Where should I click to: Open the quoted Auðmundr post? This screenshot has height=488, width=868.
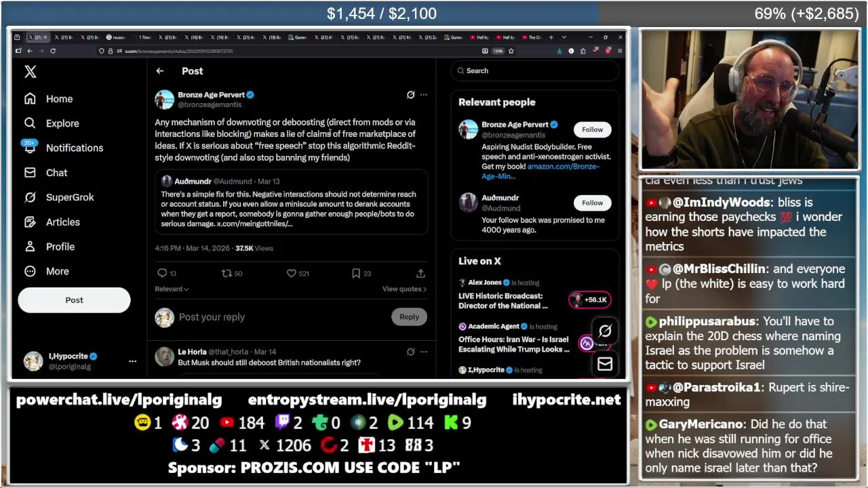pyautogui.click(x=291, y=203)
